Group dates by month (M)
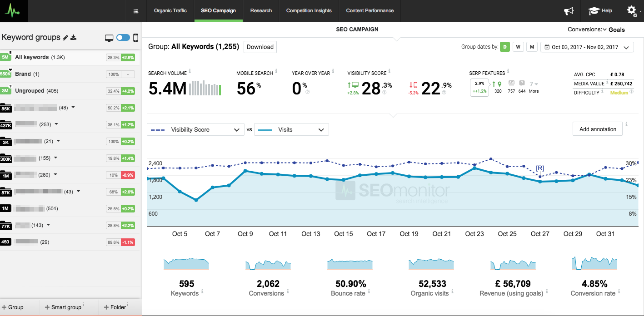Screen dimensions: 644x316 532,47
